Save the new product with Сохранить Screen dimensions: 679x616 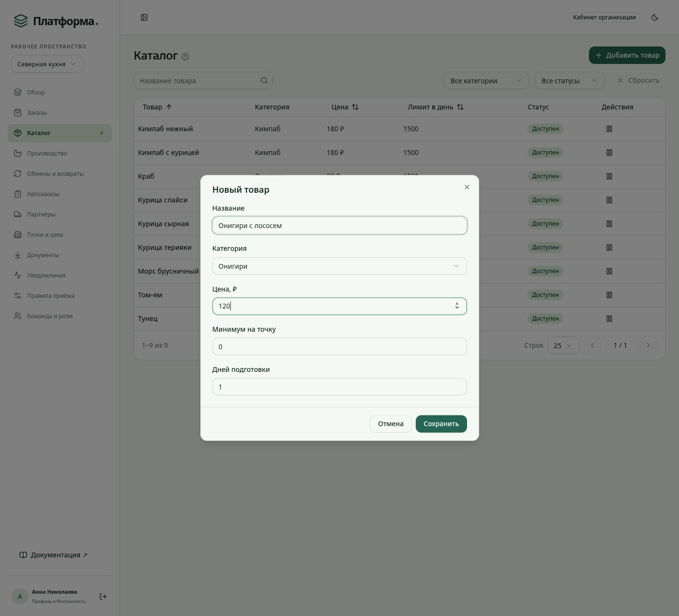(441, 424)
